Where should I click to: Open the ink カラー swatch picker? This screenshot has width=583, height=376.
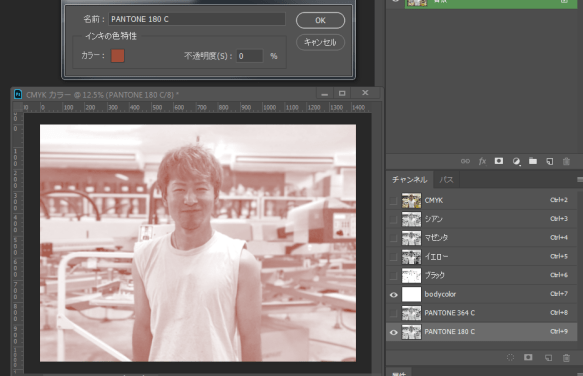tap(118, 56)
